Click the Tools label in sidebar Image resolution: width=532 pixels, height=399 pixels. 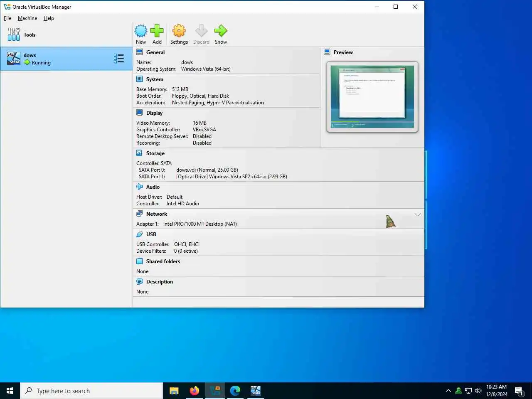point(30,35)
